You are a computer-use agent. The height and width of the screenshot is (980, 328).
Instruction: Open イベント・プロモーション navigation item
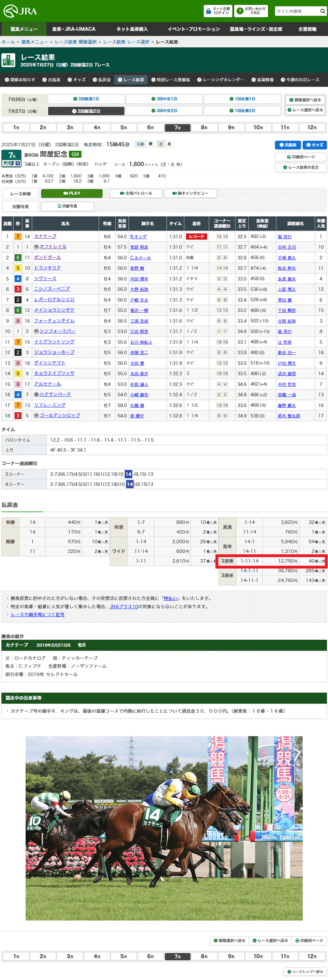click(x=194, y=29)
